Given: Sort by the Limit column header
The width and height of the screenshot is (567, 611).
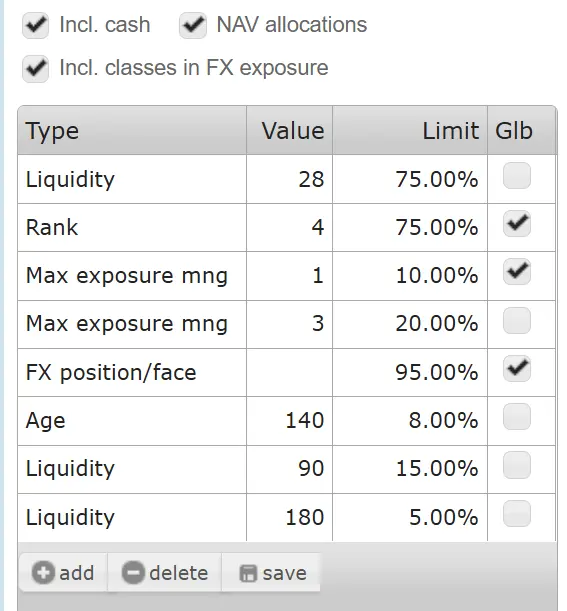Looking at the screenshot, I should click(x=410, y=130).
